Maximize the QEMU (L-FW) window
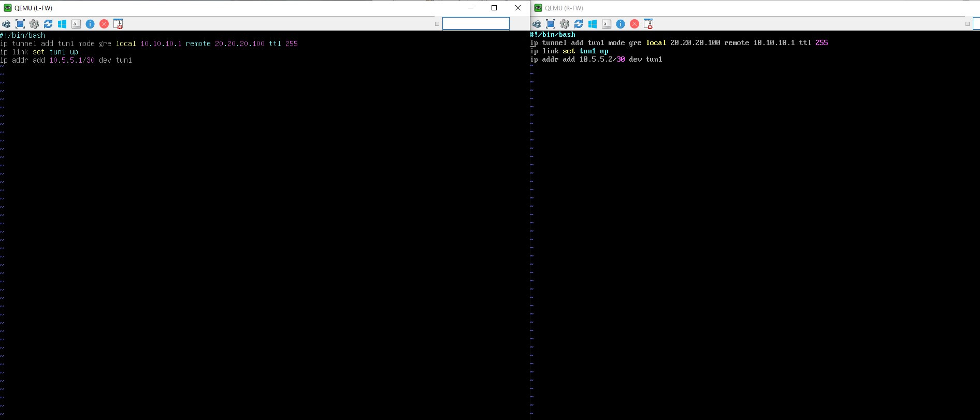The image size is (980, 420). (x=494, y=8)
